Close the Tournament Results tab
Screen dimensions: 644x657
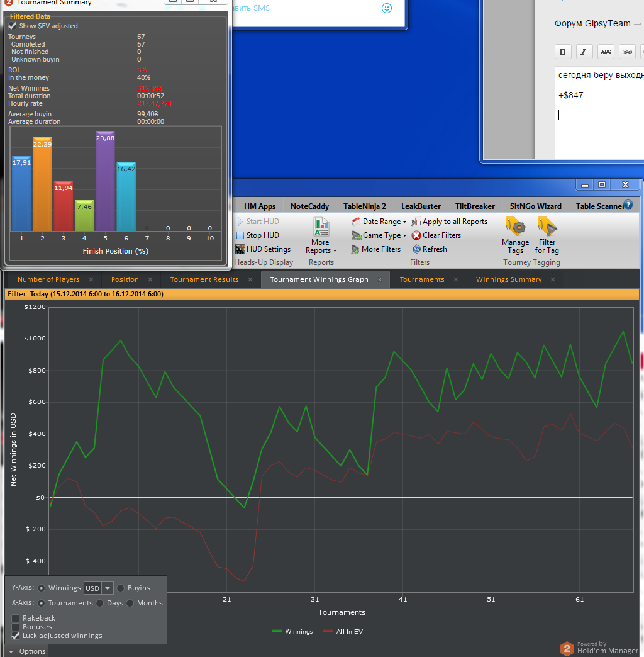tap(250, 279)
